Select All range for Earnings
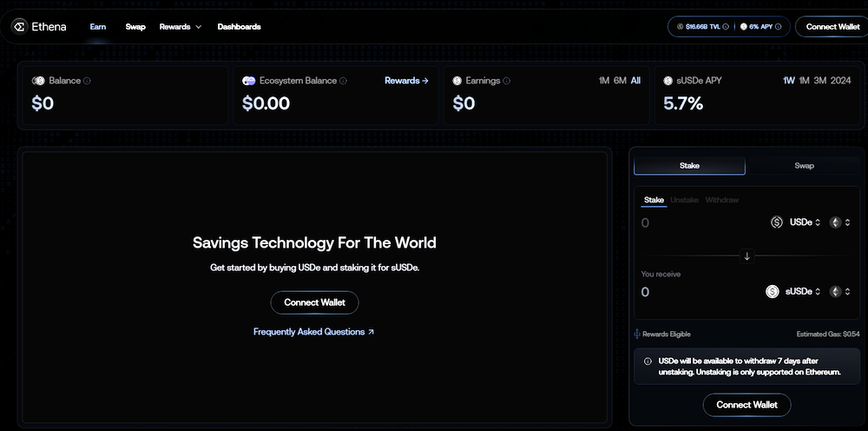This screenshot has width=868, height=431. [635, 81]
